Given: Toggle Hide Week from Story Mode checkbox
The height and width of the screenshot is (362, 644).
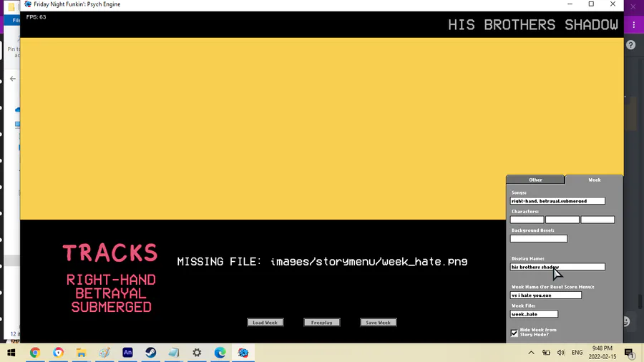Looking at the screenshot, I should (x=514, y=333).
